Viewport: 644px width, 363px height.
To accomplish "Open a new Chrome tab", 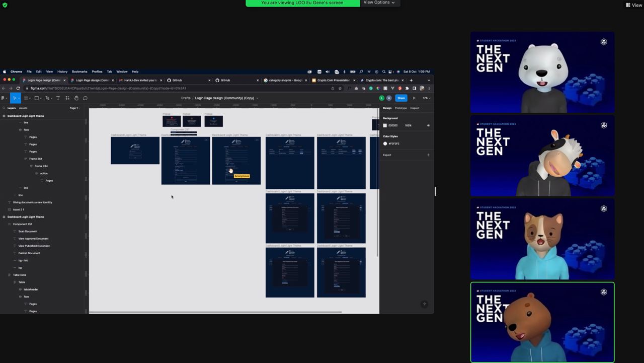I will coord(411,80).
